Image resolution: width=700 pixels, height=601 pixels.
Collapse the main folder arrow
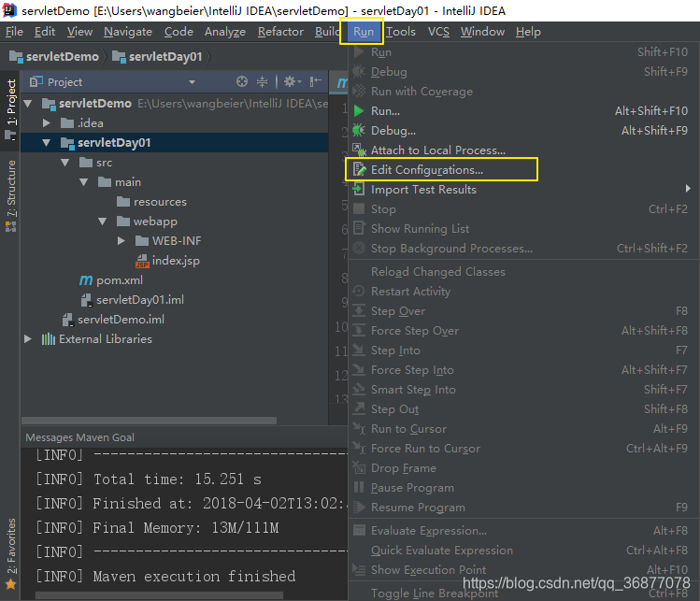(x=84, y=182)
